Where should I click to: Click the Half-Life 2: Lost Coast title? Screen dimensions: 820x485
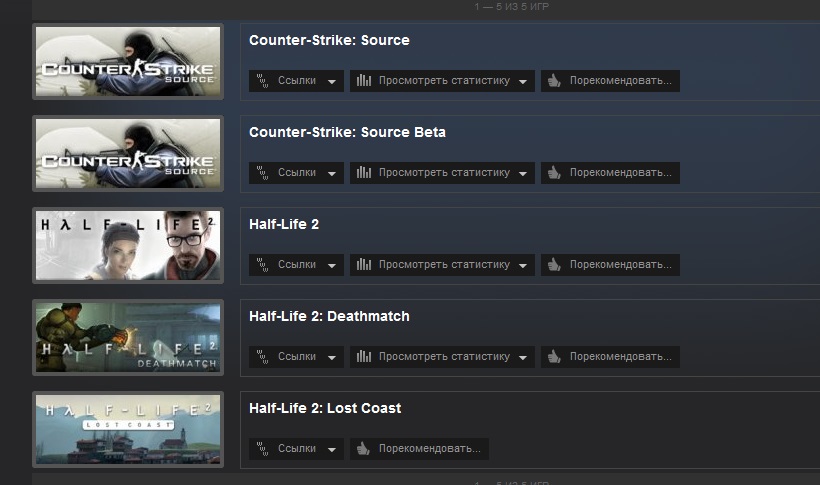click(x=325, y=409)
